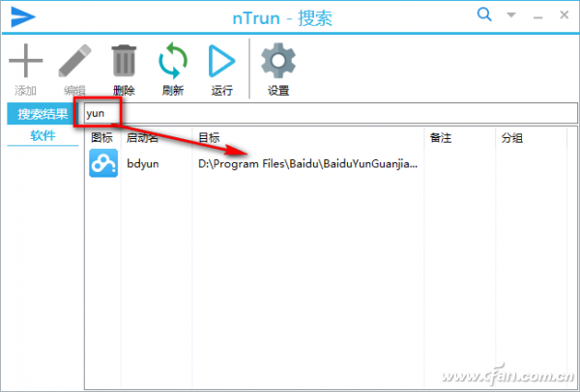This screenshot has height=392, width=580.
Task: Open 设置 gear icon
Action: pos(278,61)
